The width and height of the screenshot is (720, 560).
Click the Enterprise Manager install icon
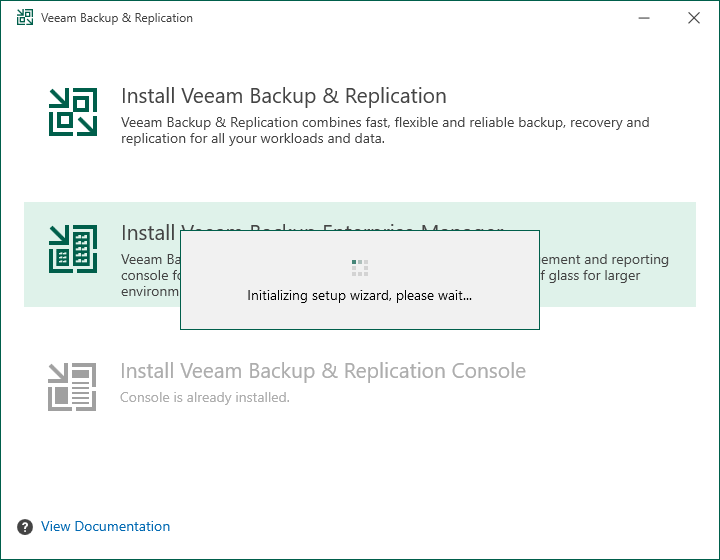click(x=73, y=249)
